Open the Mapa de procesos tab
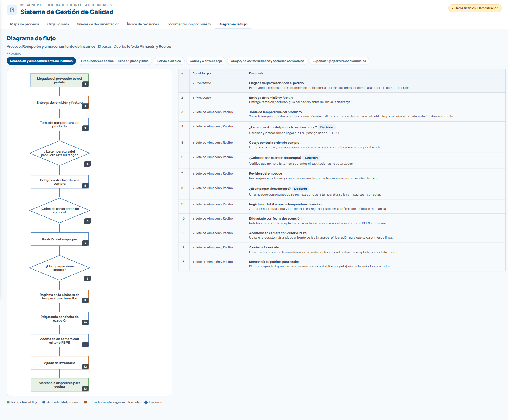This screenshot has width=508, height=420. click(25, 24)
